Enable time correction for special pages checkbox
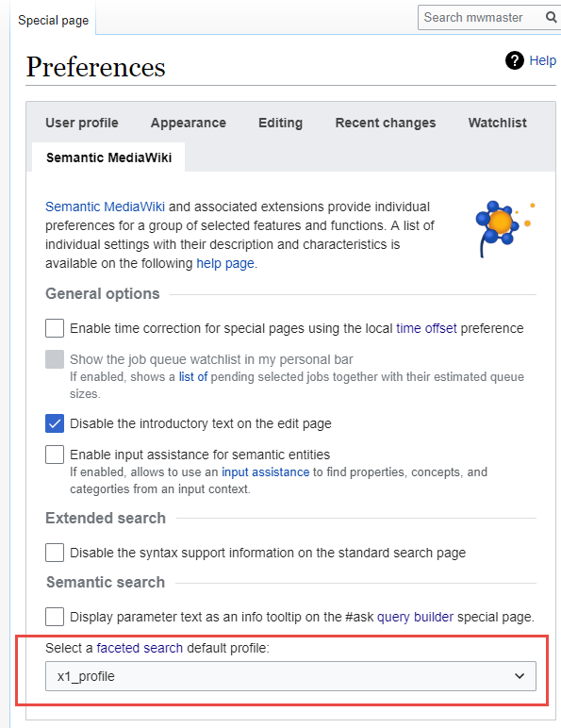 point(55,328)
